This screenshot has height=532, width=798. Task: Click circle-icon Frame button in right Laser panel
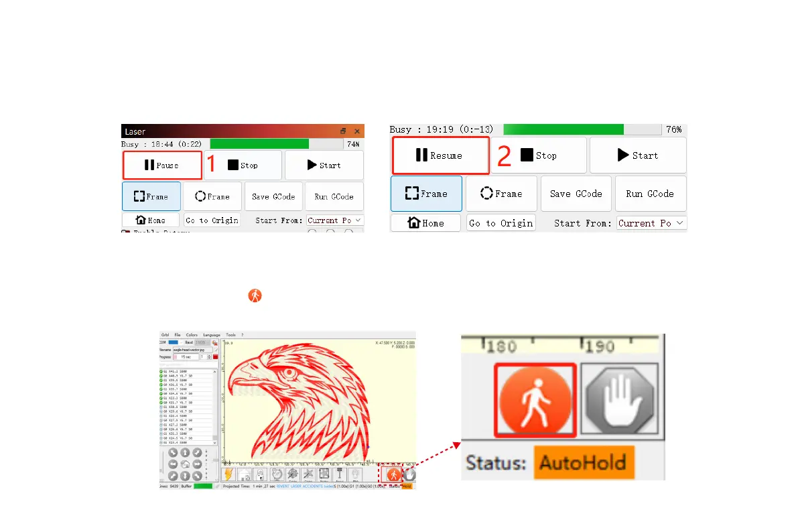click(x=501, y=194)
